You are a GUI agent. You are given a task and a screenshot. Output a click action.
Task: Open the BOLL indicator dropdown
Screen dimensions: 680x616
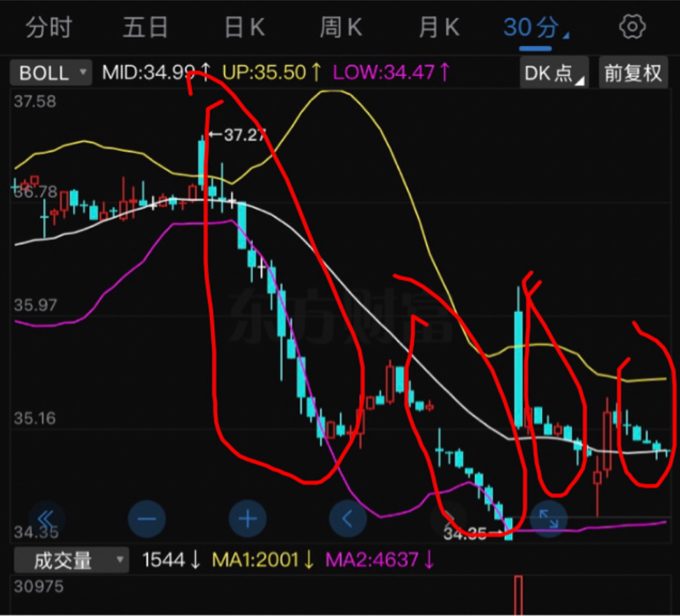pos(51,72)
